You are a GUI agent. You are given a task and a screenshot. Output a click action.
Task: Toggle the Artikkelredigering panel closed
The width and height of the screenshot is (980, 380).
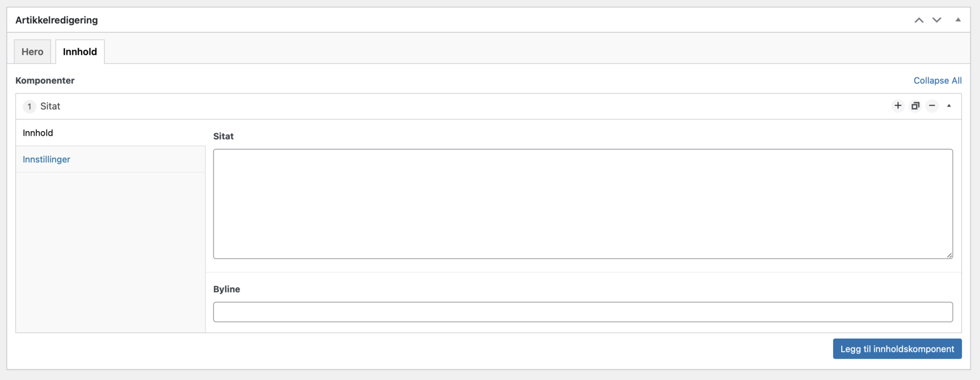(x=958, y=20)
